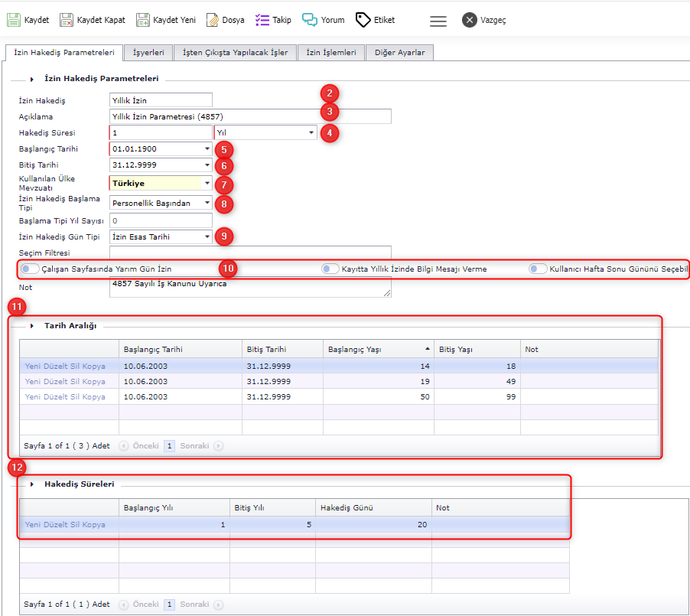Switch to the İşyerleri tab

tap(148, 52)
